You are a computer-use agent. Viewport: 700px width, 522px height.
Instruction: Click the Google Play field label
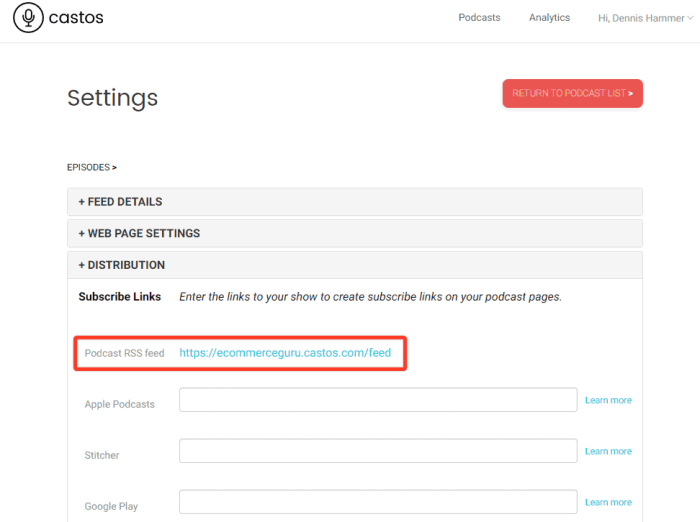[111, 506]
